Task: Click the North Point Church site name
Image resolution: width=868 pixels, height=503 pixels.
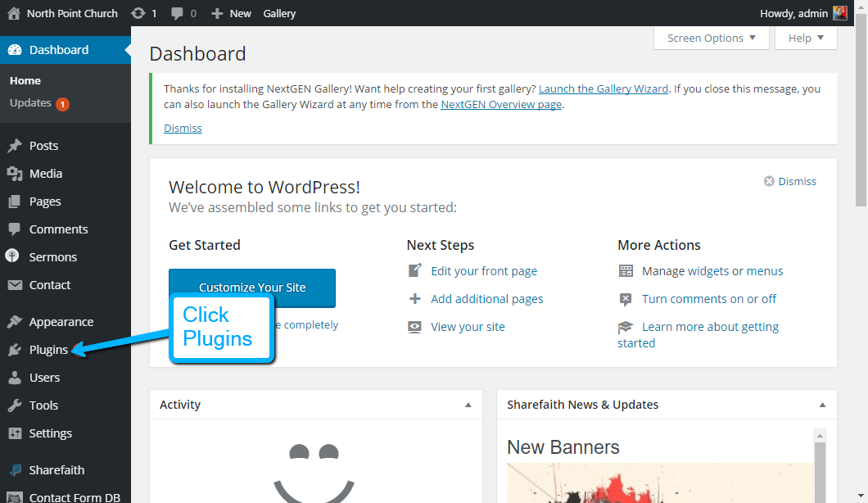Action: [73, 13]
